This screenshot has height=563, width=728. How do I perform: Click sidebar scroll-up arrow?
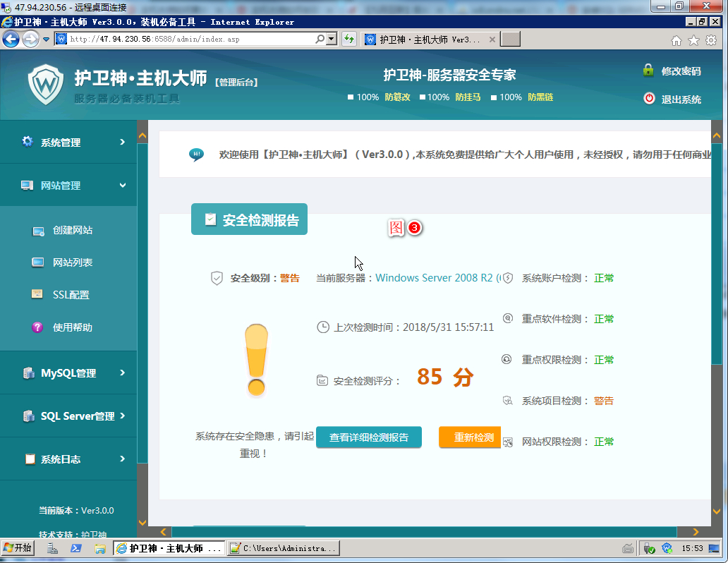click(x=142, y=136)
